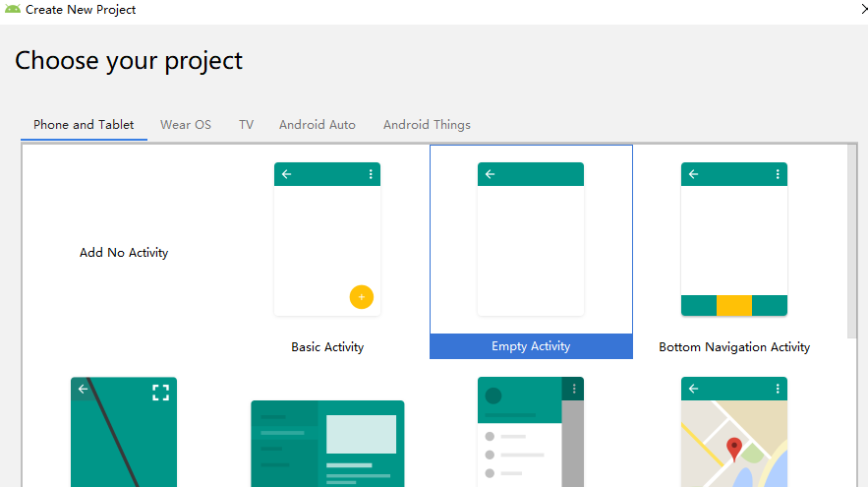Click the three-dot menu in navigation drawer preview

click(x=574, y=389)
